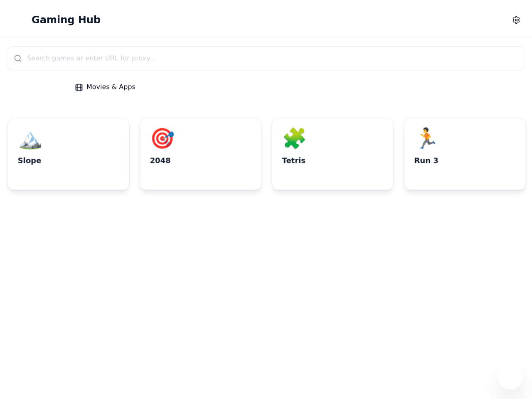Click the film strip icon beside Movies & Apps
The image size is (532, 399).
79,87
